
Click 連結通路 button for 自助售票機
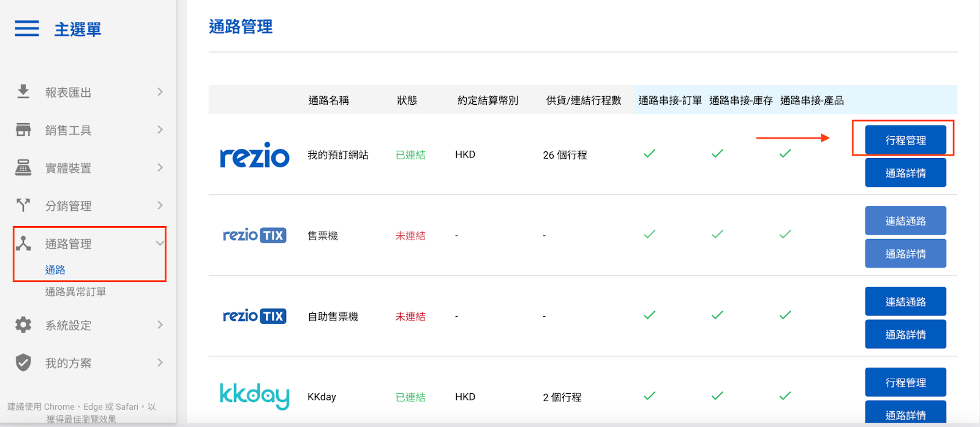click(x=905, y=301)
